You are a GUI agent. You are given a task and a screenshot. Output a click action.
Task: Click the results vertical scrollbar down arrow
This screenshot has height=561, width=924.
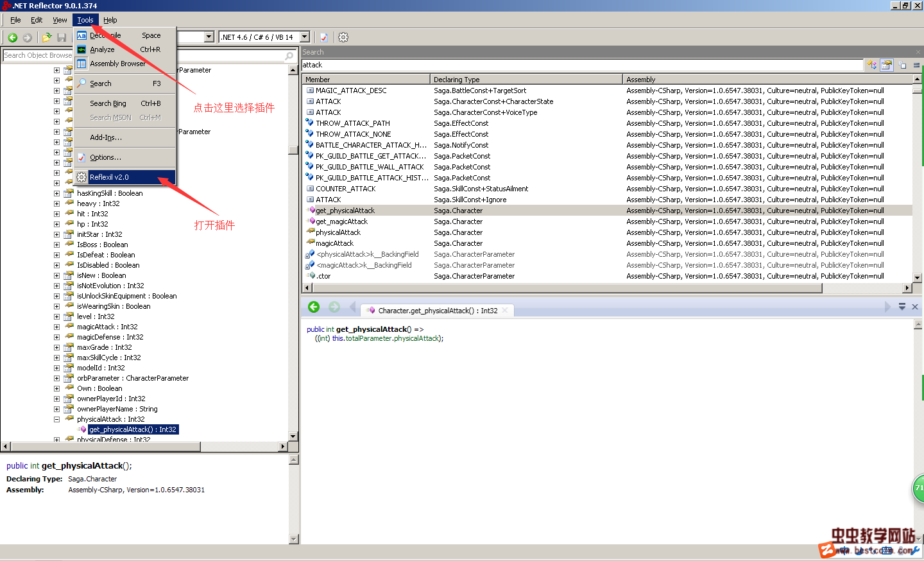(918, 278)
